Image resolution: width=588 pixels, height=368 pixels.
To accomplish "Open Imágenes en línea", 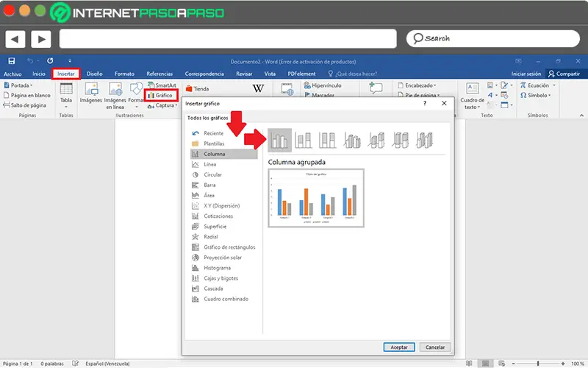I will click(115, 96).
